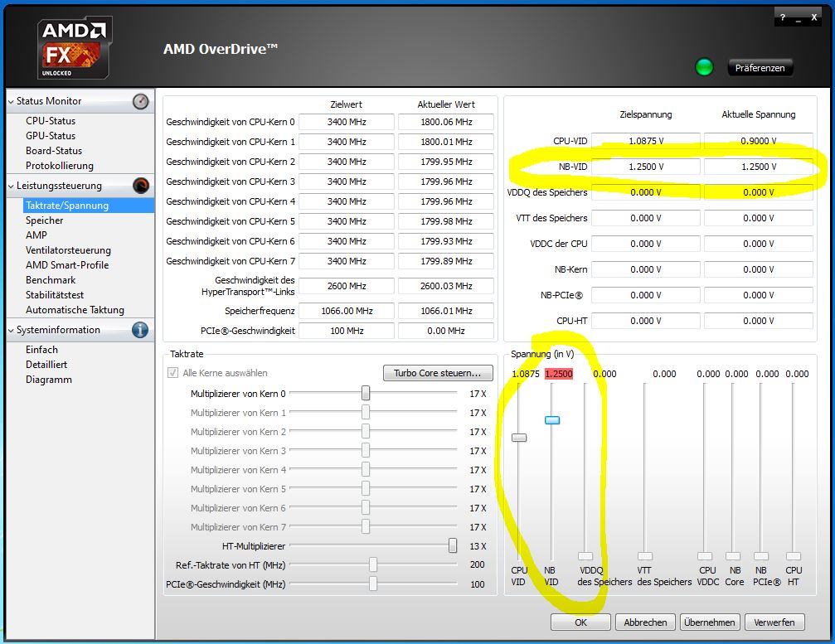The height and width of the screenshot is (644, 835).
Task: Click CPU-VID Aktuelle Spannung 0.9000 V
Action: click(x=759, y=141)
